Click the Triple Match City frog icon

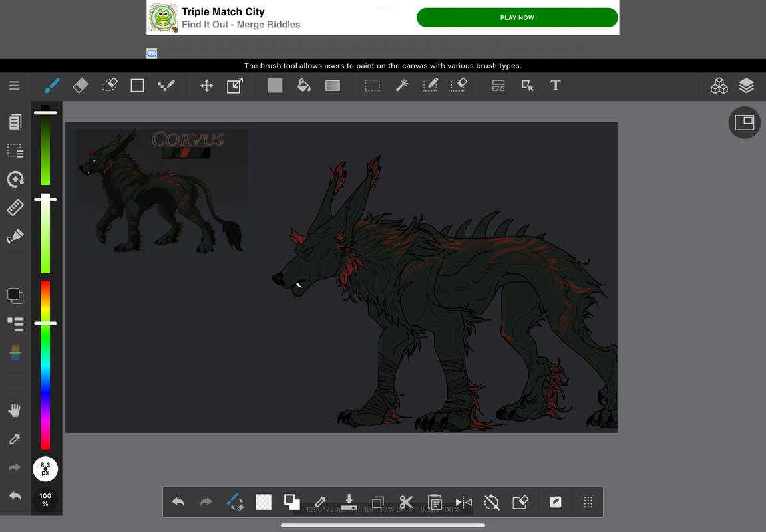pos(163,17)
